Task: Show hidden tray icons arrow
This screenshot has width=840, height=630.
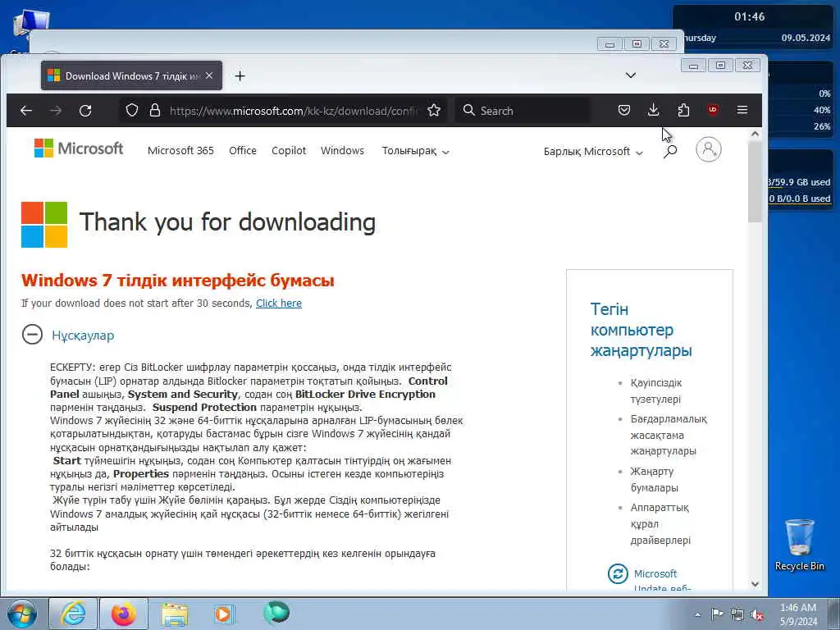Action: click(x=697, y=614)
